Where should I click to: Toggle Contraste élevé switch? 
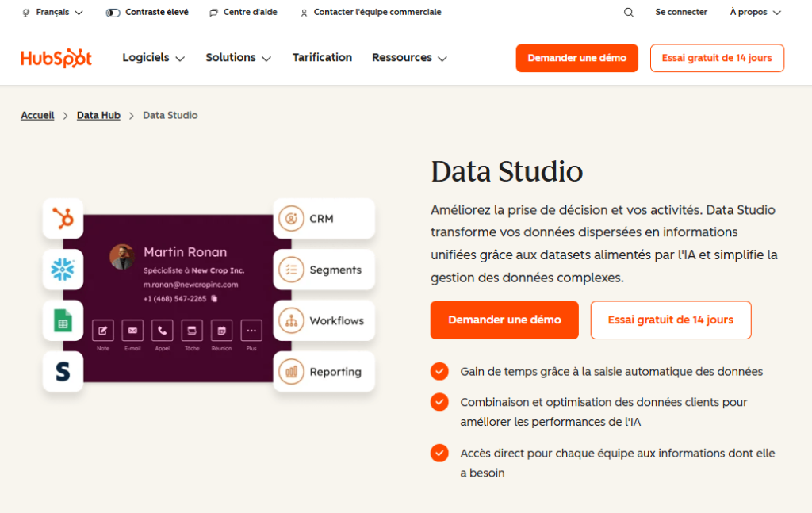[113, 13]
